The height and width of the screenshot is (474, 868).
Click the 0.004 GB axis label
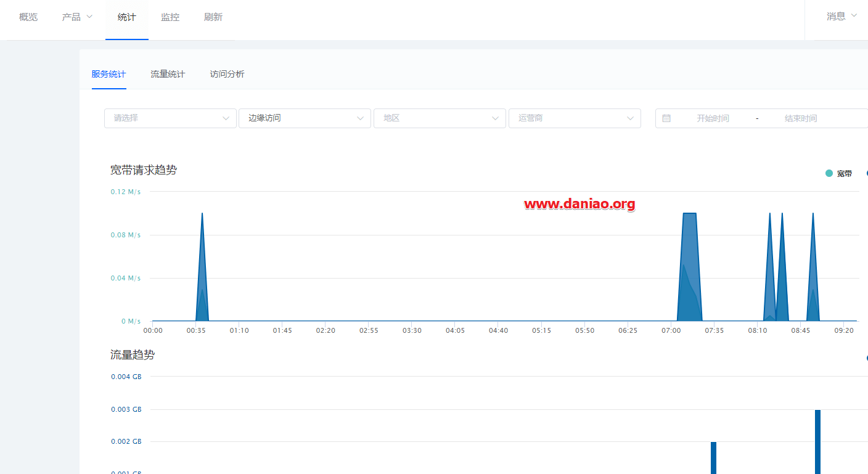126,377
